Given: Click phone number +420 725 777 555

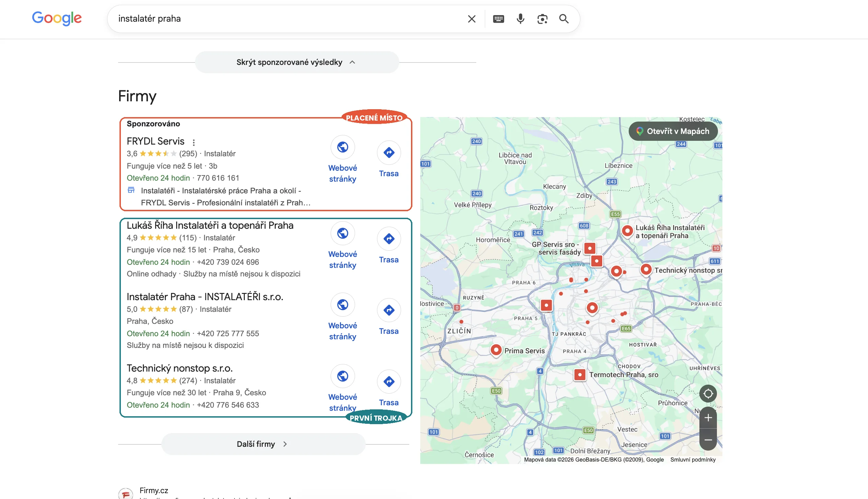Looking at the screenshot, I should click(228, 334).
